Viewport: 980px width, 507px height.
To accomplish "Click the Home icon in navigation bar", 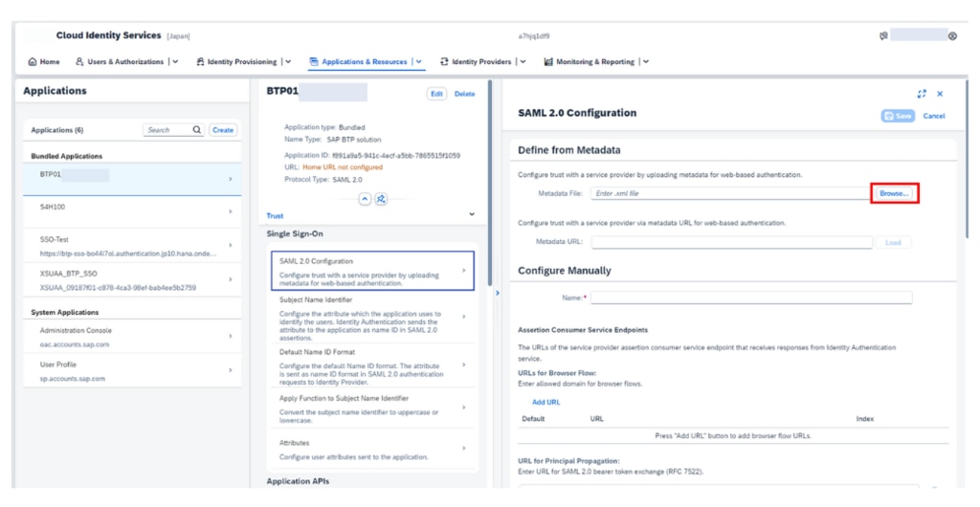I will coord(33,62).
